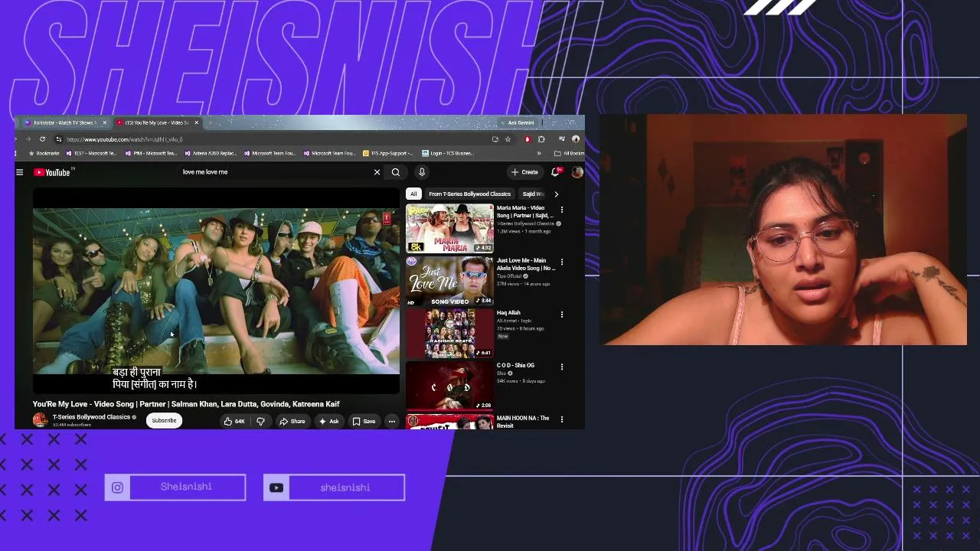Open site information icon in address bar

pyautogui.click(x=58, y=139)
